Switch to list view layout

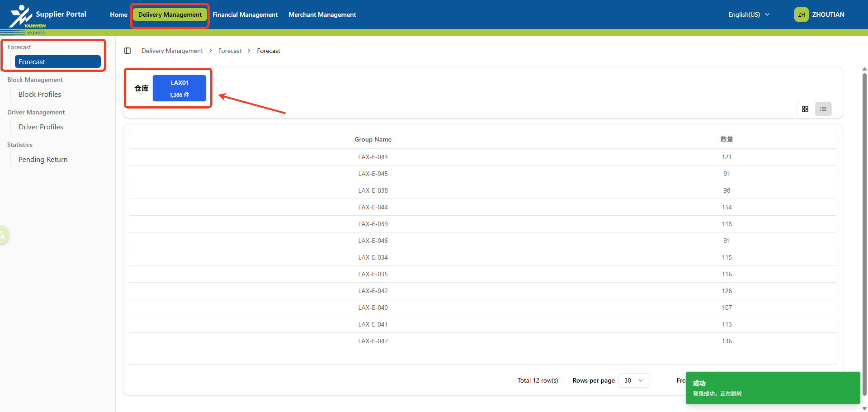(x=823, y=109)
